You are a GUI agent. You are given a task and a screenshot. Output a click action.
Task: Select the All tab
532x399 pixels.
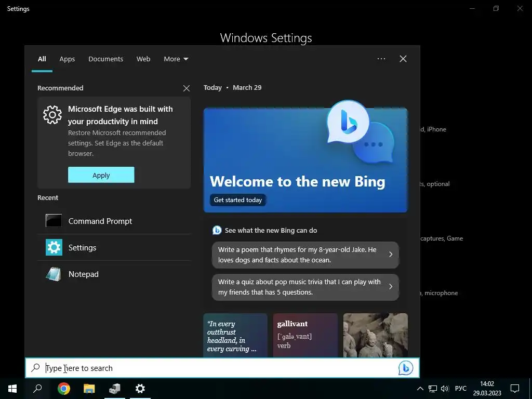42,59
